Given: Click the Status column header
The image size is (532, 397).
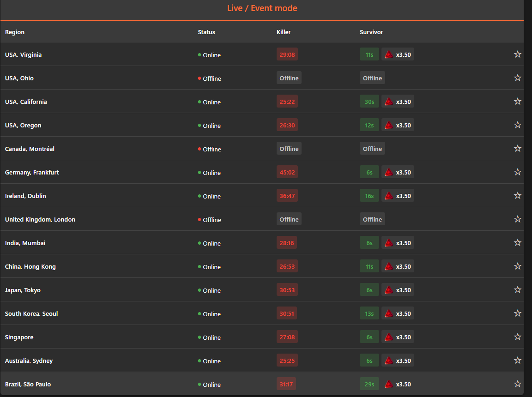Looking at the screenshot, I should (206, 32).
